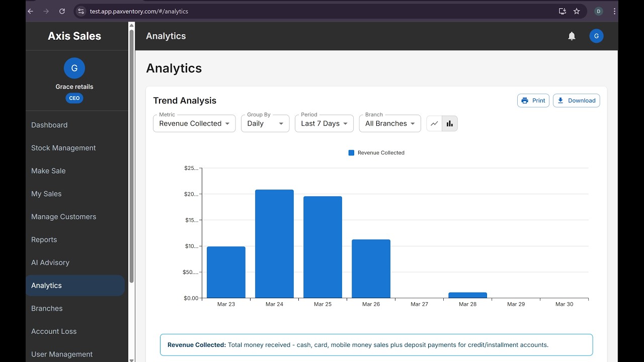The width and height of the screenshot is (644, 362).
Task: Open the Metric dropdown
Action: pos(194,124)
